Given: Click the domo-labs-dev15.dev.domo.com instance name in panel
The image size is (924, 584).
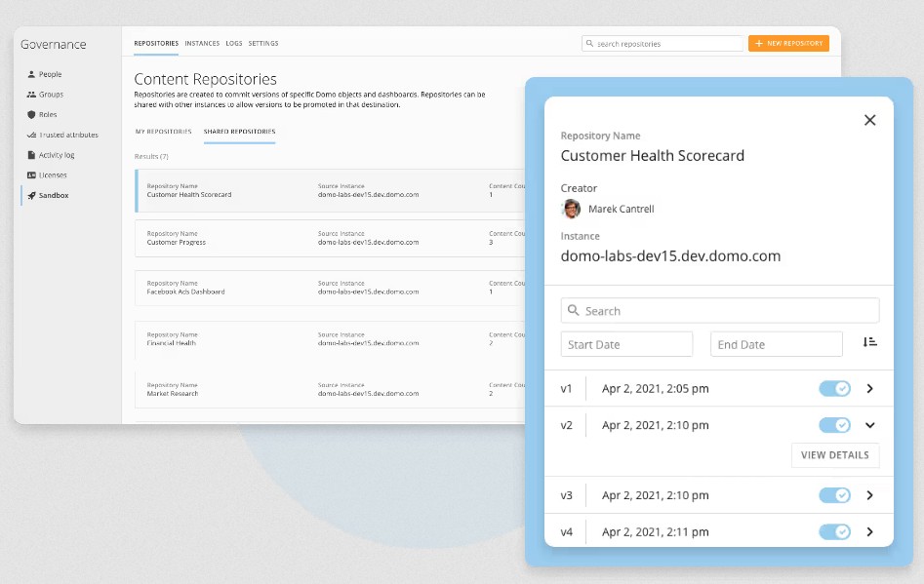Looking at the screenshot, I should [x=670, y=256].
